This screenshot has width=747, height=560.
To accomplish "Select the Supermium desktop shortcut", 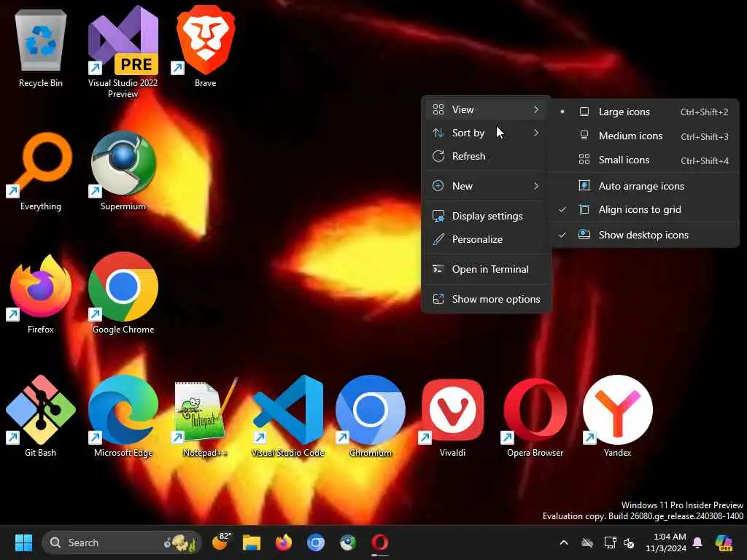I will (x=123, y=171).
